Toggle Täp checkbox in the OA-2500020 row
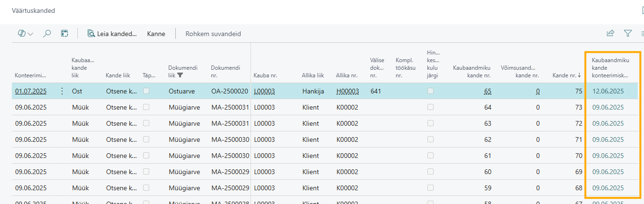 pos(146,91)
